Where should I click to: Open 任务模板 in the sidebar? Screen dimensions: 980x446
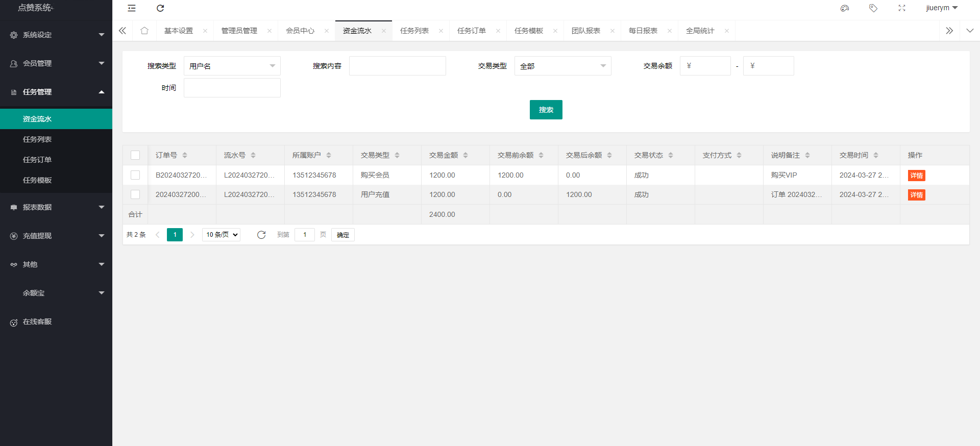tap(37, 180)
